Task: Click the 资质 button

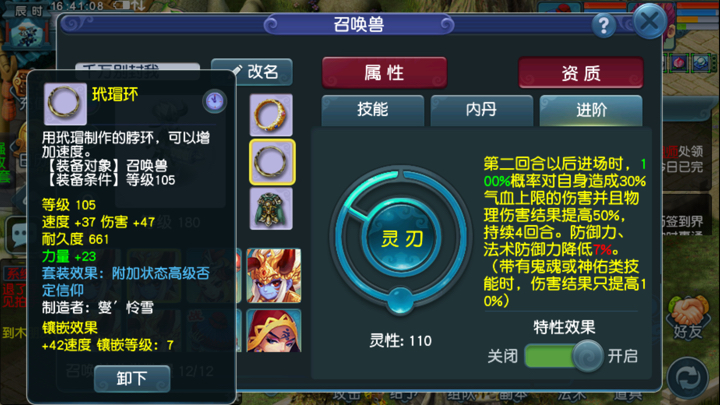Action: click(581, 73)
